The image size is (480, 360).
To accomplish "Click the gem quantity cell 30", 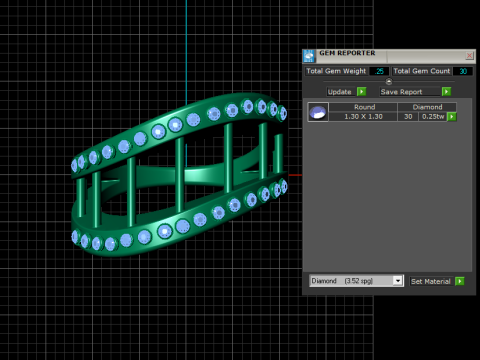I will [408, 117].
